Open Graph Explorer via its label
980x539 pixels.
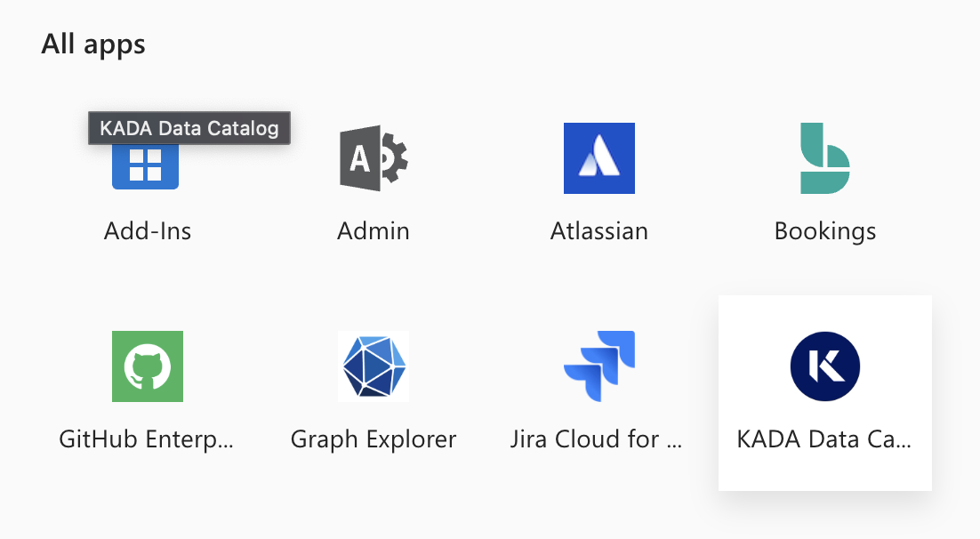tap(373, 438)
